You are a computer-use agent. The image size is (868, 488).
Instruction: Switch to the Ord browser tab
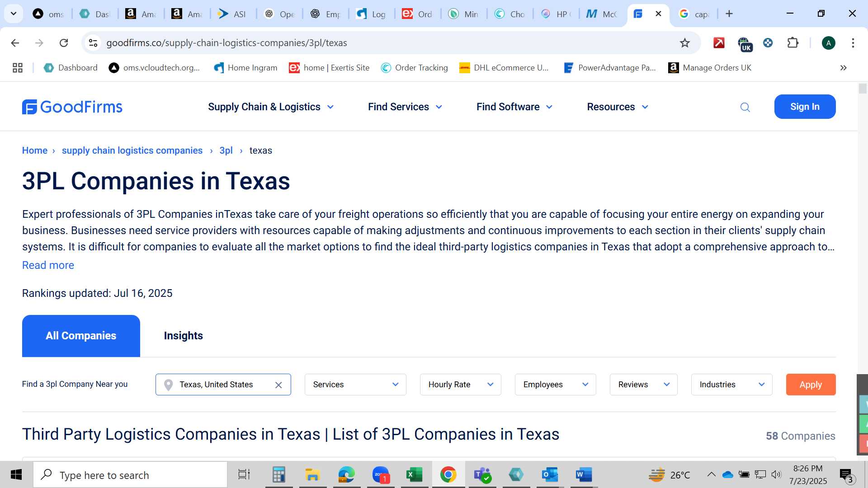click(417, 14)
